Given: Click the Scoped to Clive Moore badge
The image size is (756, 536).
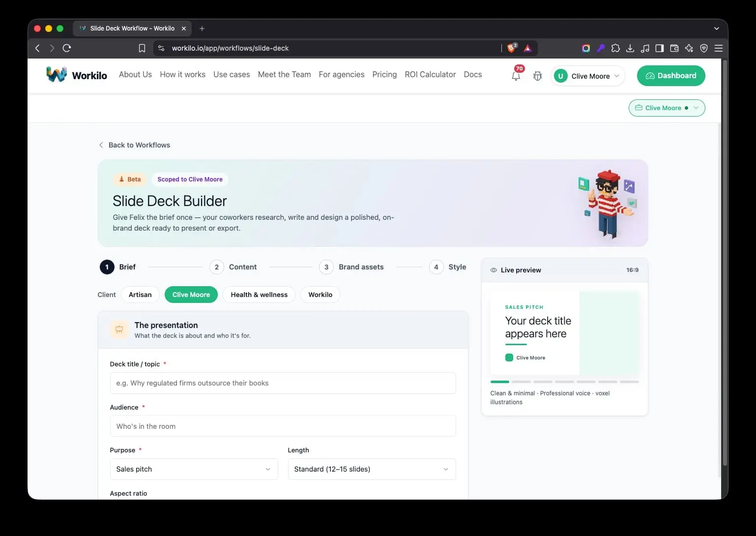Looking at the screenshot, I should [190, 179].
